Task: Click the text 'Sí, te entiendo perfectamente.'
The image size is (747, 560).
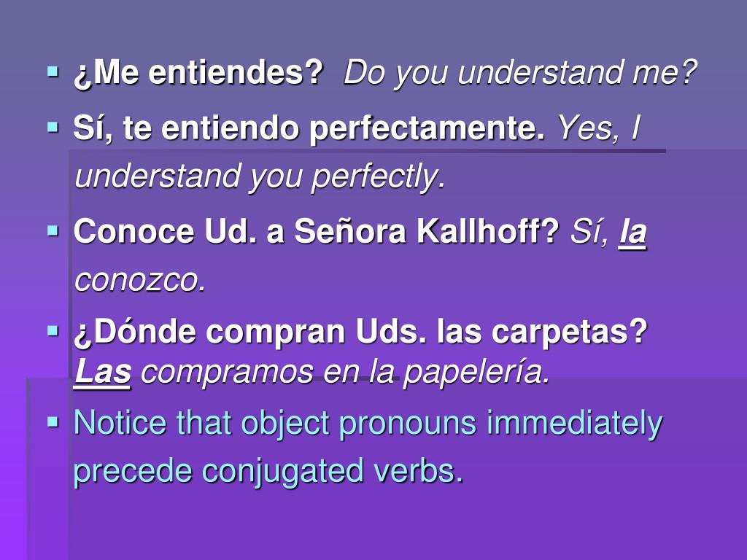Action: point(309,128)
